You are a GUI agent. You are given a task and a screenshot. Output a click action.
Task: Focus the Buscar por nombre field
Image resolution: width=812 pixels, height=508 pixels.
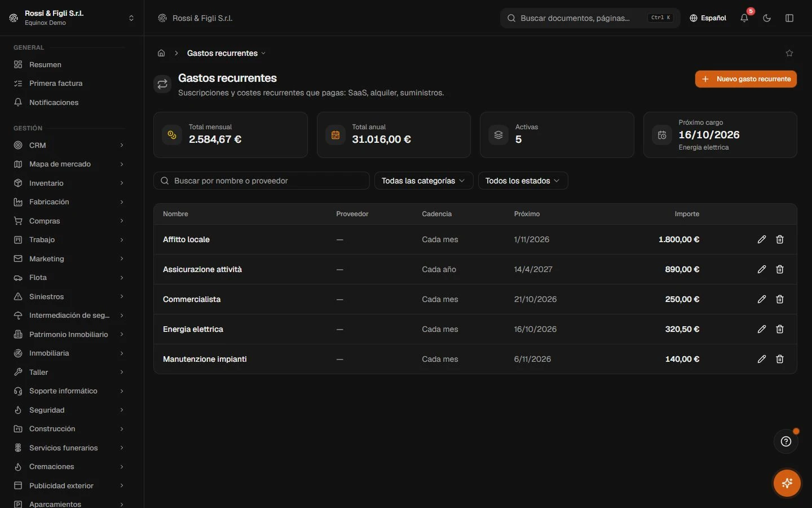pyautogui.click(x=262, y=181)
